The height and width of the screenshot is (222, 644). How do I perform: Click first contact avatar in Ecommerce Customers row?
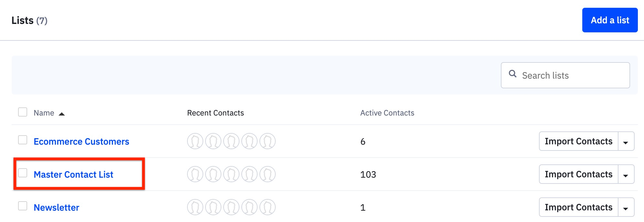[195, 141]
